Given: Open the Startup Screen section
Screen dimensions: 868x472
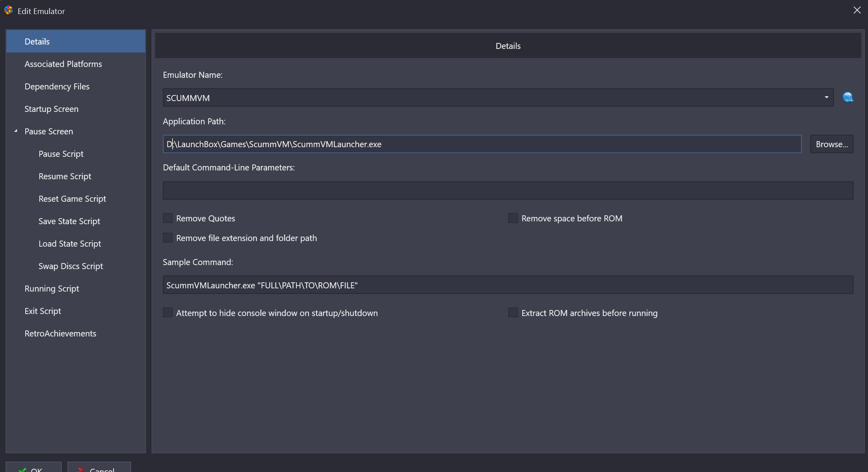Looking at the screenshot, I should pyautogui.click(x=76, y=109).
